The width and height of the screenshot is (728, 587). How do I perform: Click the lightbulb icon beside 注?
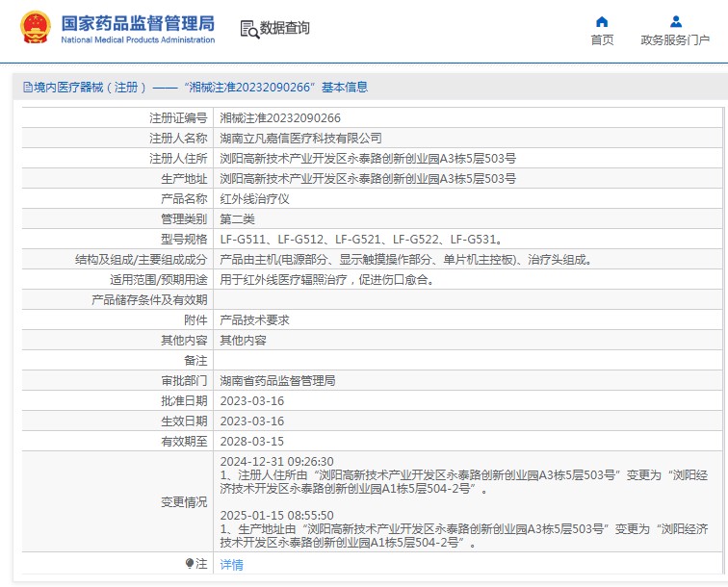tap(190, 563)
